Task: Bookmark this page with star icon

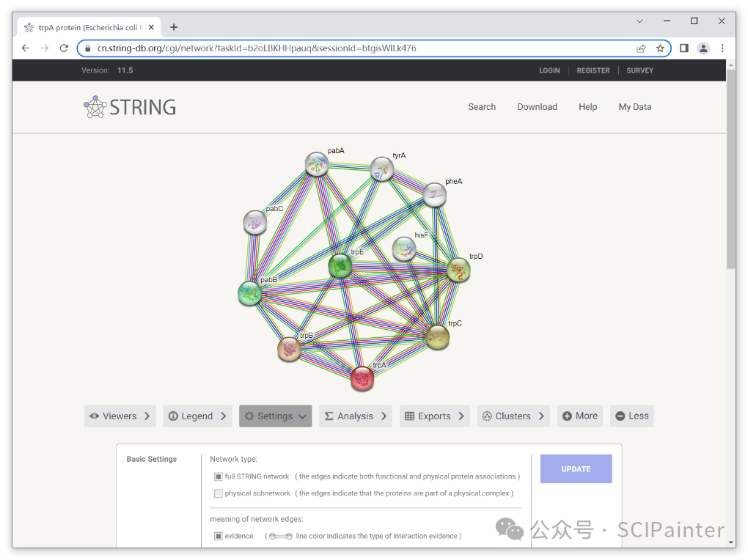Action: [x=660, y=48]
